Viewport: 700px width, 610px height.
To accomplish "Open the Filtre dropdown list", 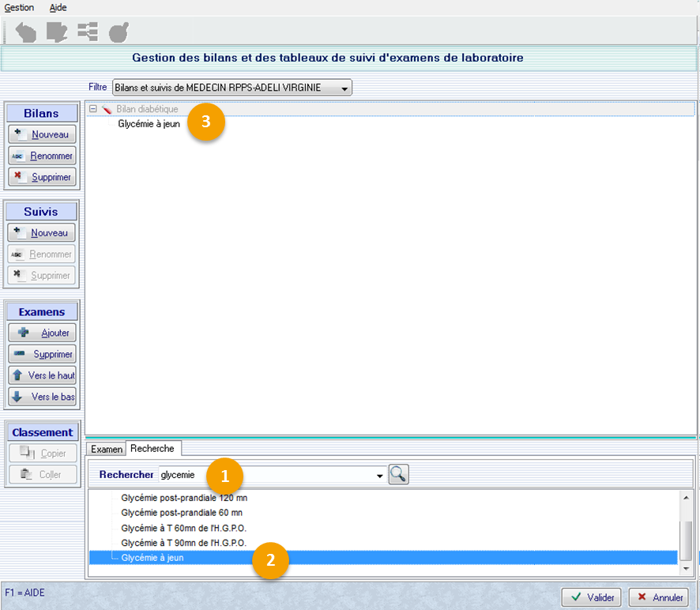I will [344, 88].
